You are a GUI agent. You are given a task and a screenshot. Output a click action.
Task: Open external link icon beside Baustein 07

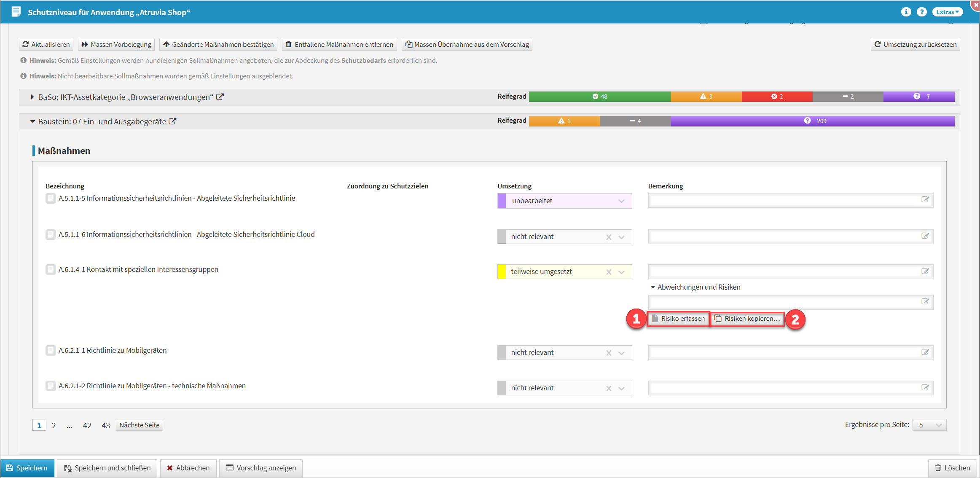(172, 121)
